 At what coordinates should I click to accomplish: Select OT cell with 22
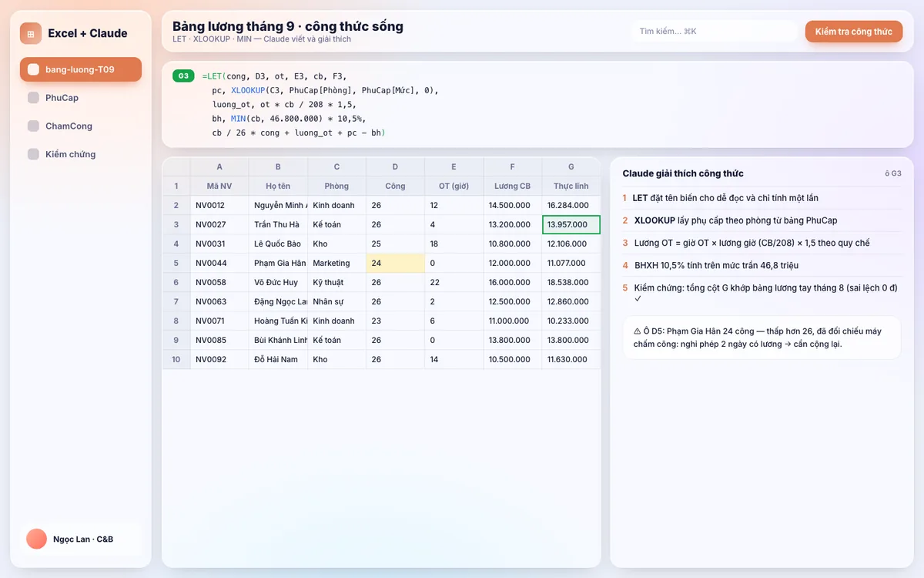454,282
